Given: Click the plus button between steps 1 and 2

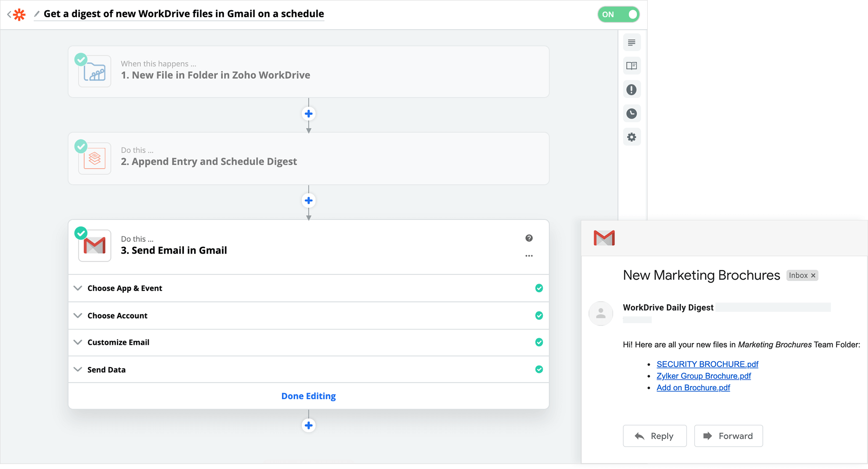Looking at the screenshot, I should click(x=309, y=114).
